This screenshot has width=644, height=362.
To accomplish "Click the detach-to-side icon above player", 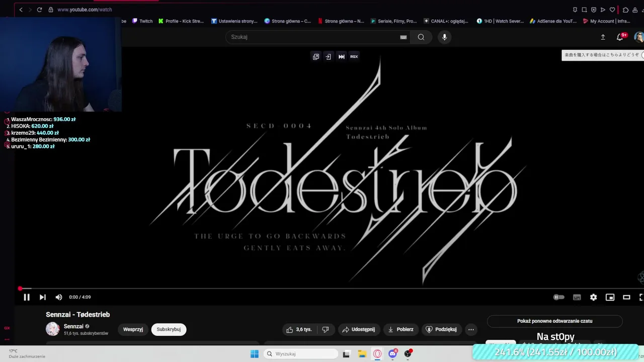I will click(329, 56).
